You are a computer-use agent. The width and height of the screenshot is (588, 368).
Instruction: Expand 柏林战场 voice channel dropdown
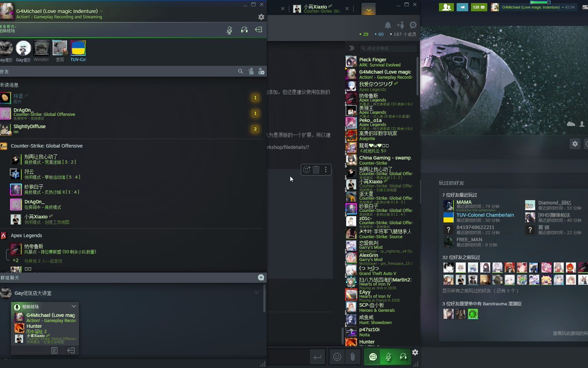74,306
